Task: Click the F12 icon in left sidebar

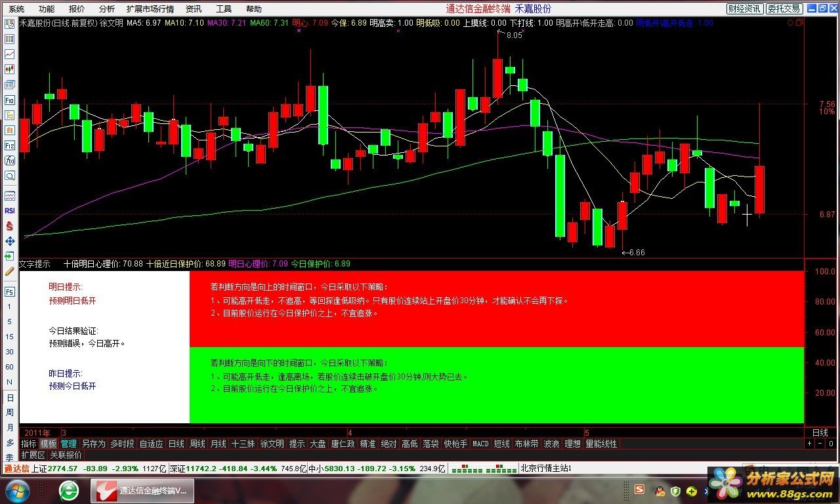Action: pos(10,146)
